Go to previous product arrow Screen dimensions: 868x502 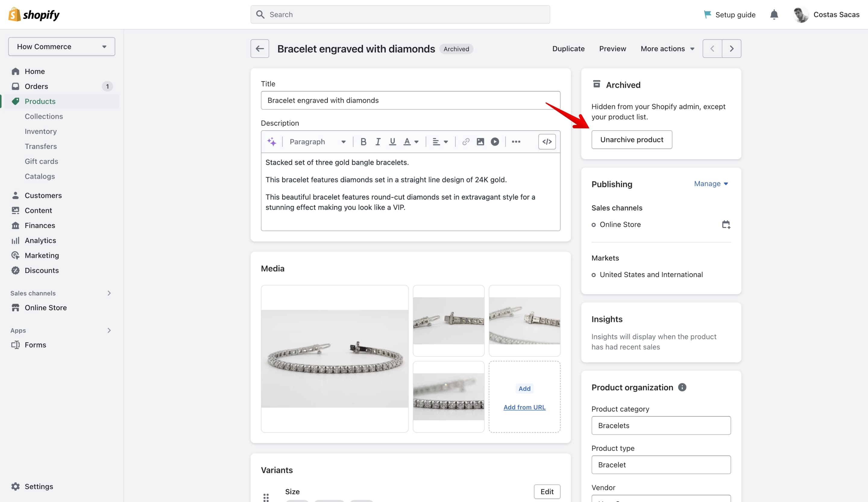712,49
